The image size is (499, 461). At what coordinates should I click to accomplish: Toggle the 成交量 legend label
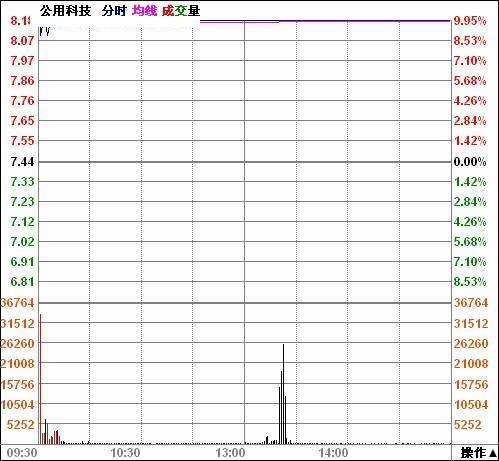click(181, 11)
